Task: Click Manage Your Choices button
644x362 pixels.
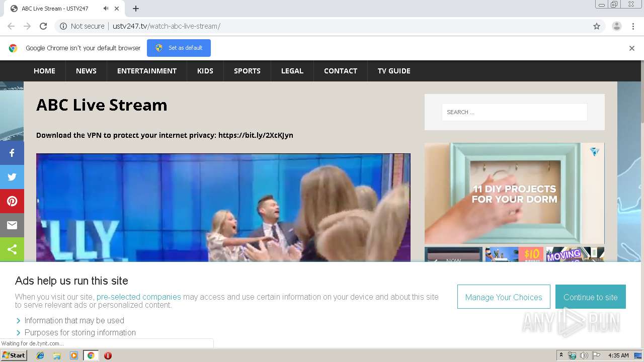Action: pos(504,297)
